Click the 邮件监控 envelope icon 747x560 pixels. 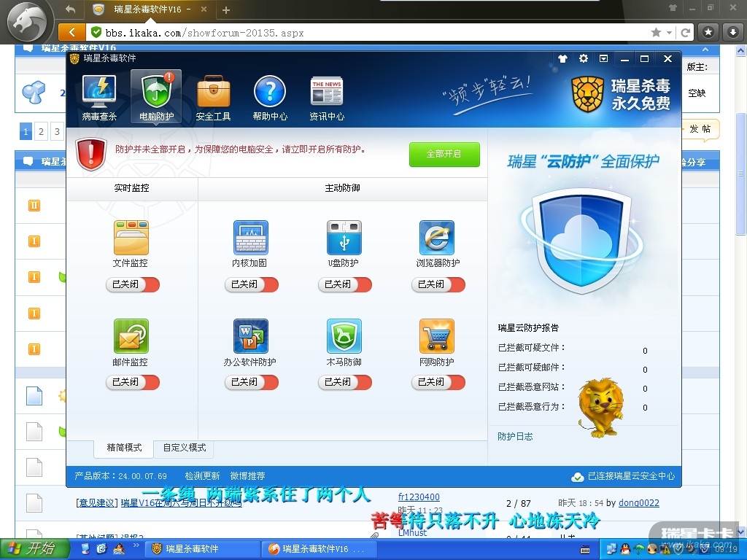coord(131,336)
